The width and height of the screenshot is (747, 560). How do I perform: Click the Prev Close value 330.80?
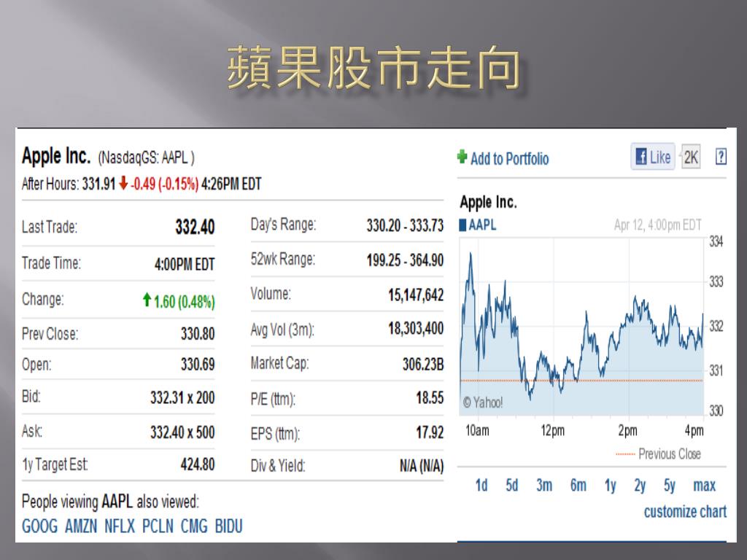pyautogui.click(x=198, y=333)
